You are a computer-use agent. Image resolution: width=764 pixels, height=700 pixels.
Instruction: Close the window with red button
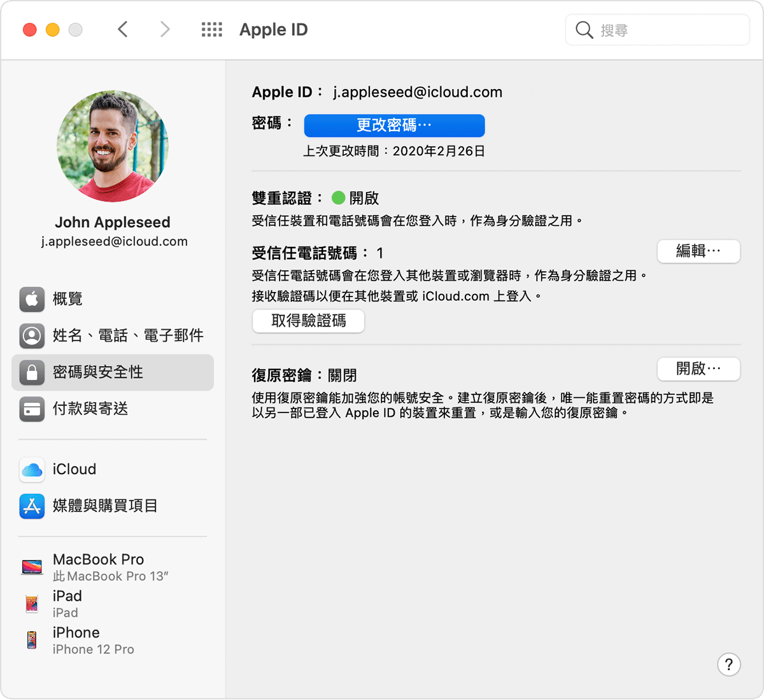point(30,30)
